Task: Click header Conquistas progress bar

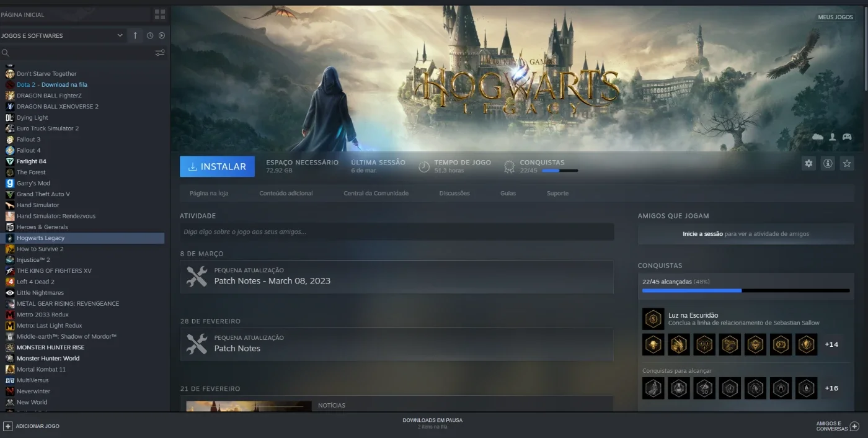Action: point(560,171)
